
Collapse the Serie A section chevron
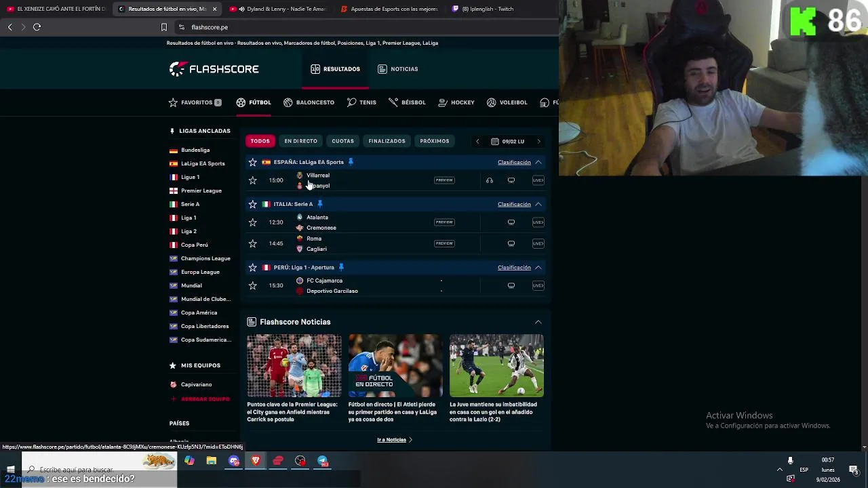[538, 204]
